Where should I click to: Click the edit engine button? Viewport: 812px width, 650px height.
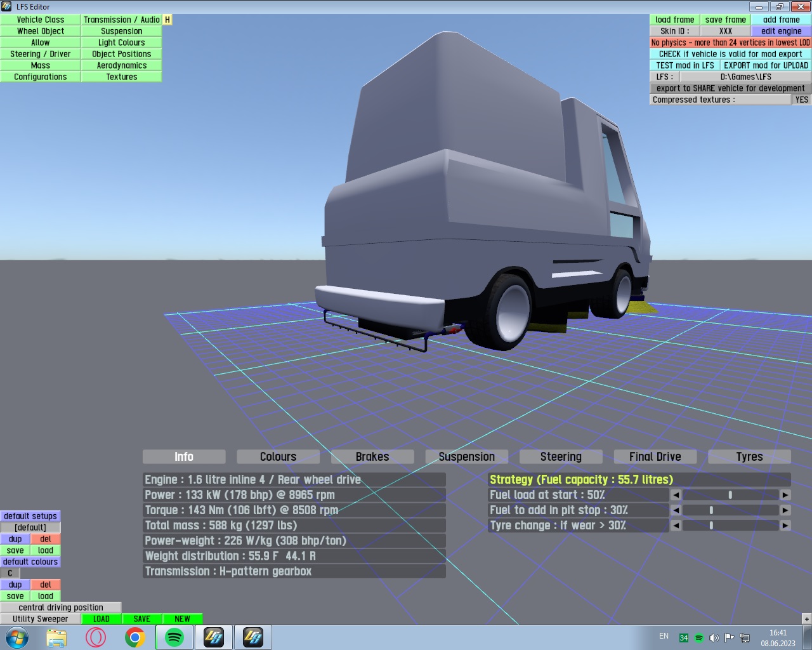click(x=782, y=31)
